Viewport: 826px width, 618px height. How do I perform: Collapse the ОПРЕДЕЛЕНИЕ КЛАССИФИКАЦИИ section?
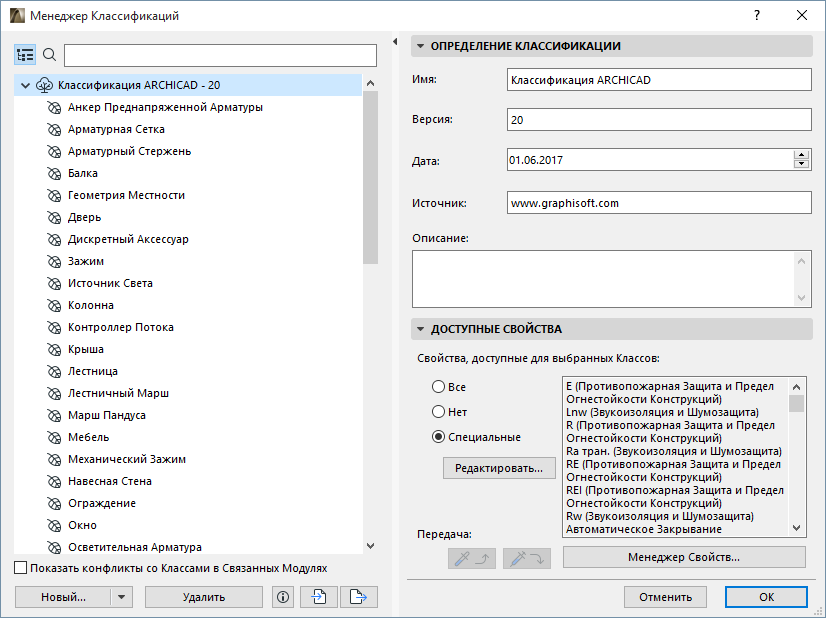point(420,46)
